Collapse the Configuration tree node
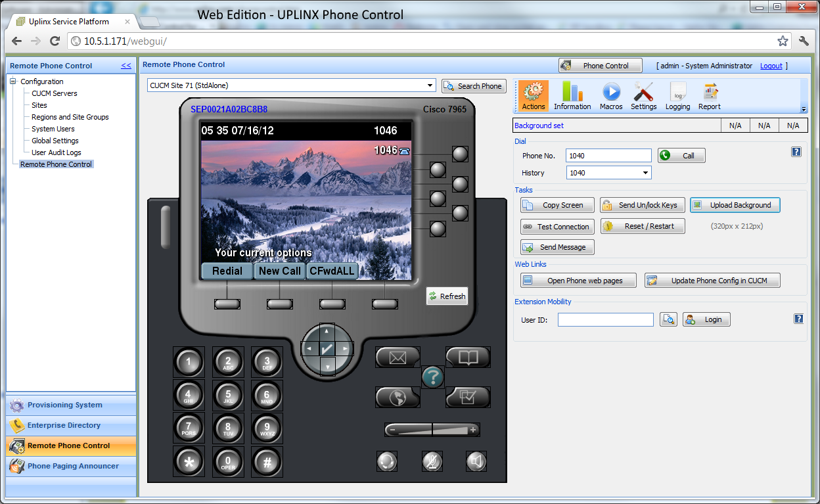The image size is (820, 504). (12, 81)
